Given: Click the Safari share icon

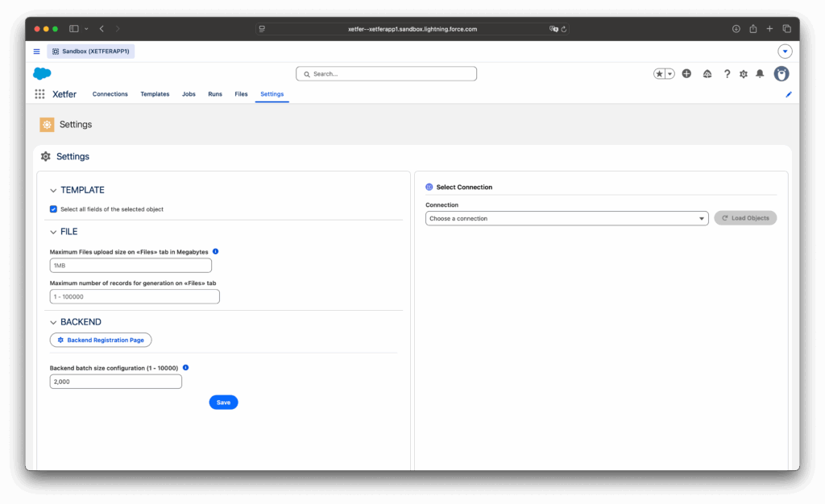Looking at the screenshot, I should click(753, 29).
